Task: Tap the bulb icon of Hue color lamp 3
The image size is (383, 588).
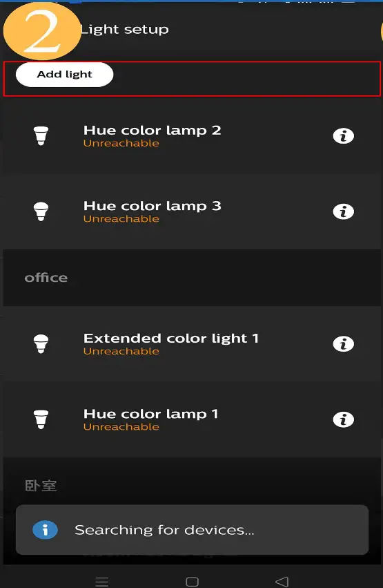Action: (x=41, y=211)
